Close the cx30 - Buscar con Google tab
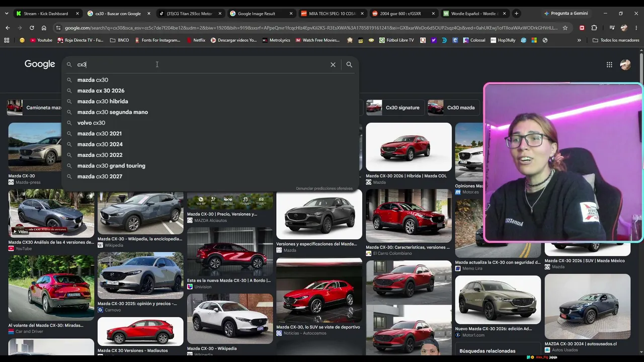The width and height of the screenshot is (644, 362). 149,14
